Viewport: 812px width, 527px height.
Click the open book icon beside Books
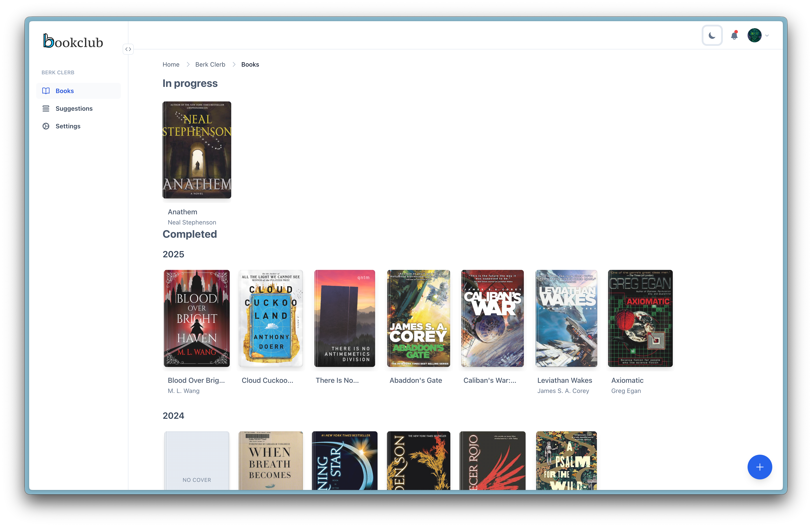pos(46,91)
